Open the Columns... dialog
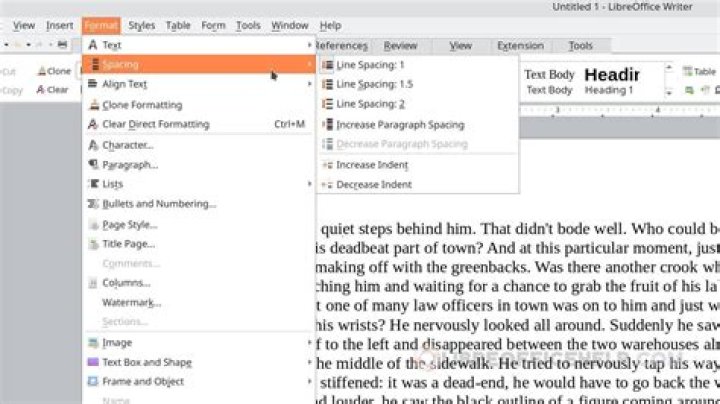The image size is (720, 404). pyautogui.click(x=199, y=283)
